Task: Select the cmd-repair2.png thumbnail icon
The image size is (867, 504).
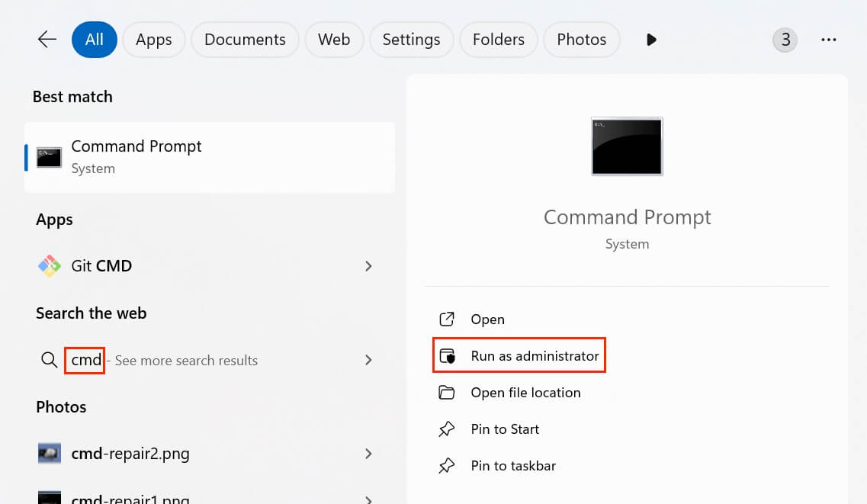Action: click(49, 453)
